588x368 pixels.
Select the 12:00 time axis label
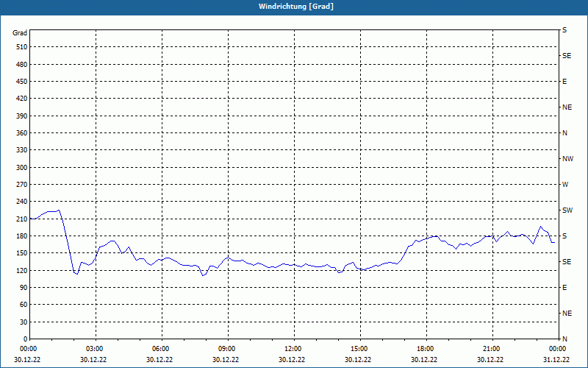292,349
